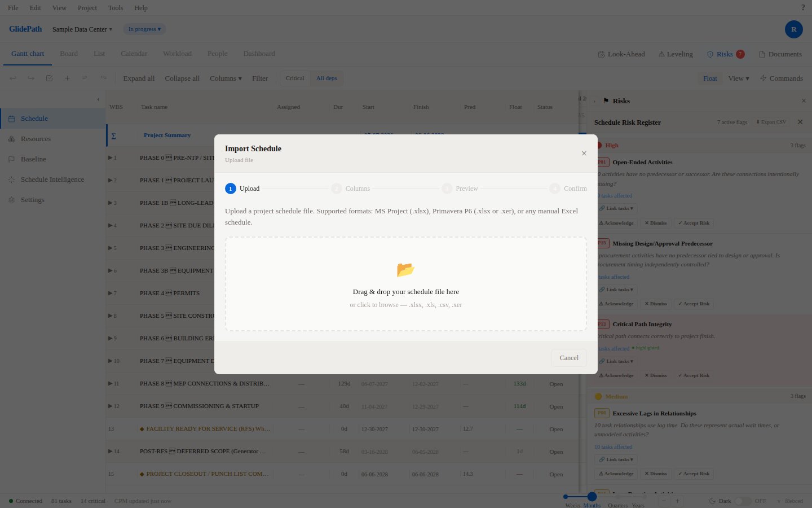Switch to the Board tab
Viewport: 812px width, 508px height.
pyautogui.click(x=69, y=54)
